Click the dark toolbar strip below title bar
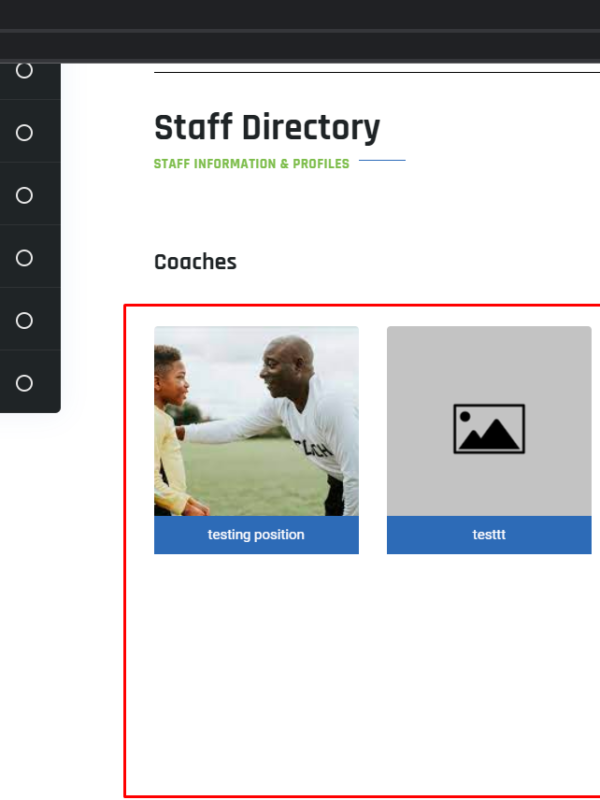 300,47
